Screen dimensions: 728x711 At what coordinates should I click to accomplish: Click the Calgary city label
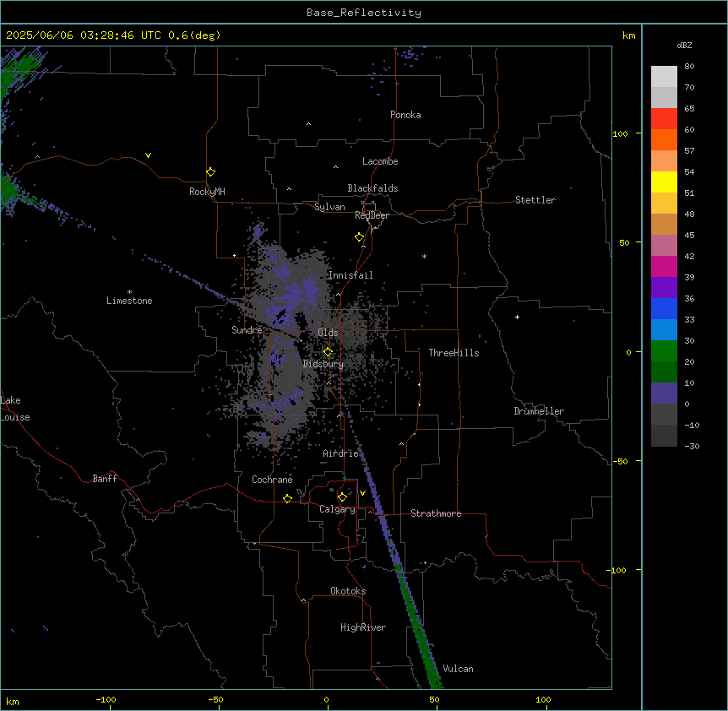coord(337,509)
